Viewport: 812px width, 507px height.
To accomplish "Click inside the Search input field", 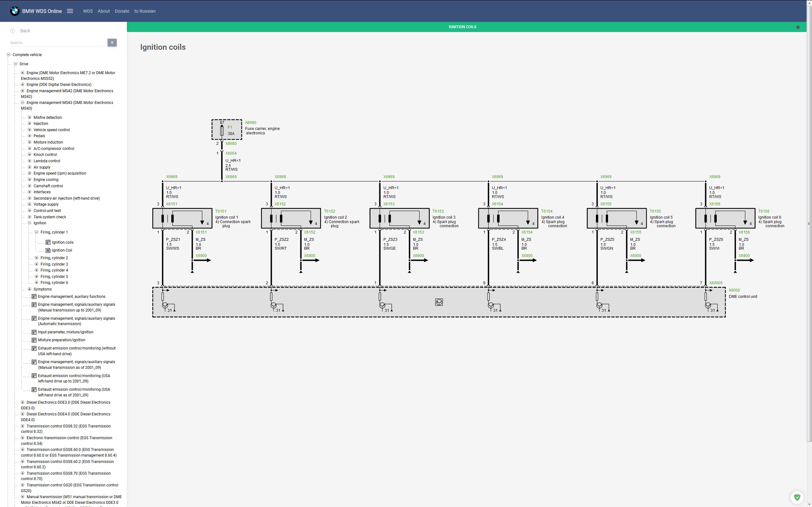I will 57,42.
